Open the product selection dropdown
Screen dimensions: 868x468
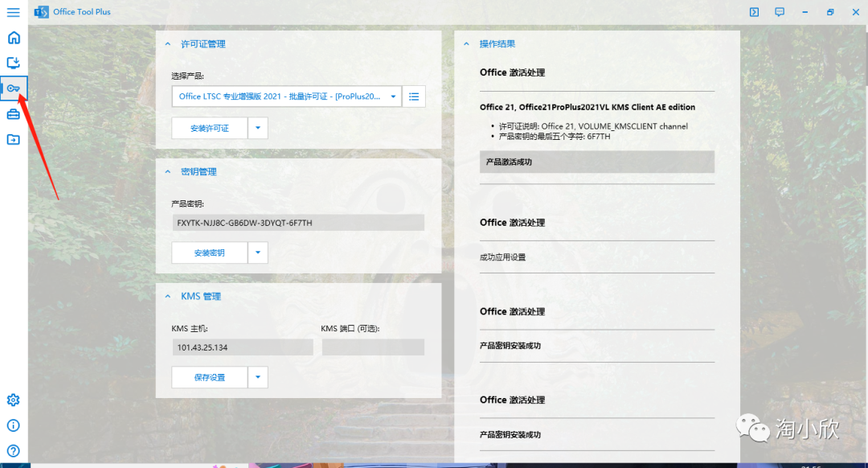click(x=287, y=97)
